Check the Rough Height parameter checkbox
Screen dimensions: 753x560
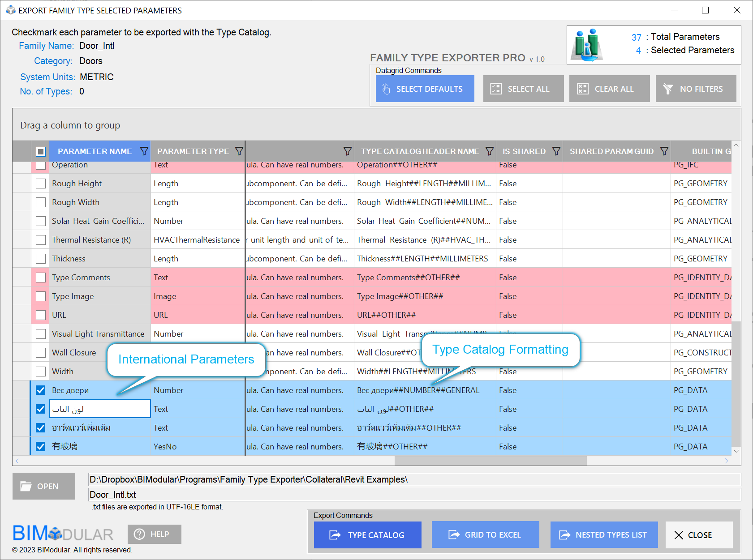41,184
